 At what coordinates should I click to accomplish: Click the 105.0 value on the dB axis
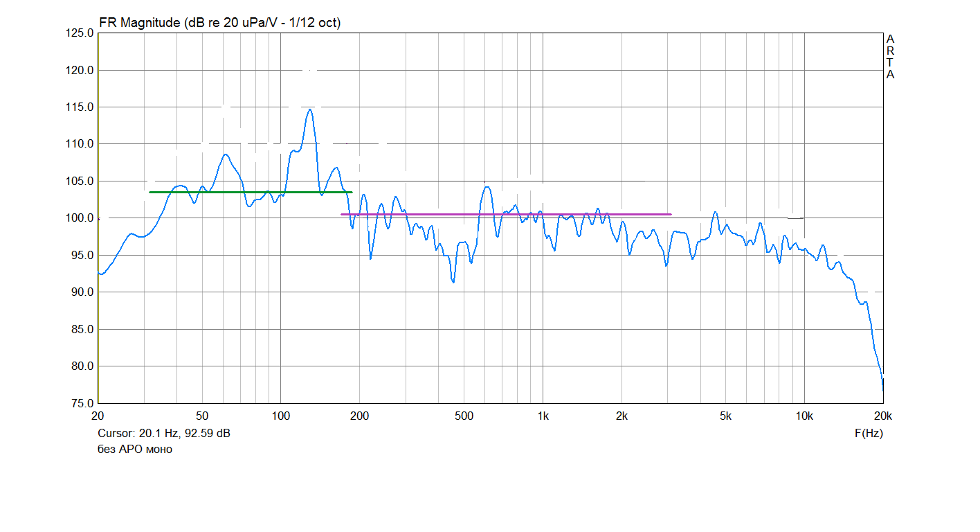(80, 181)
